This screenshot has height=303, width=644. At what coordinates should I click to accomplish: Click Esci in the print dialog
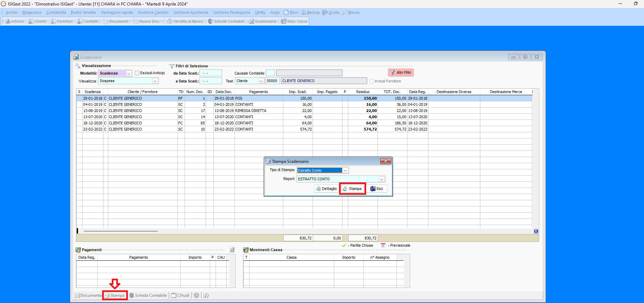point(377,189)
